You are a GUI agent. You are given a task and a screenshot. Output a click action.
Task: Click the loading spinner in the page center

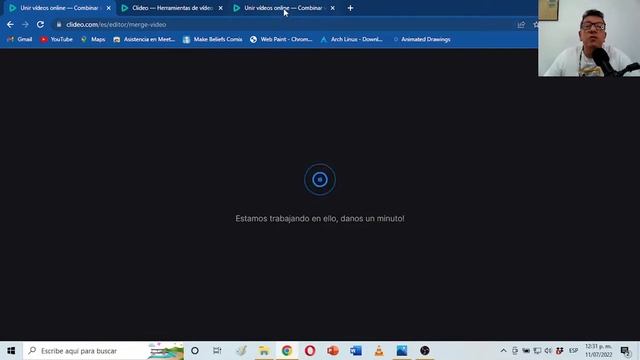[x=320, y=180]
